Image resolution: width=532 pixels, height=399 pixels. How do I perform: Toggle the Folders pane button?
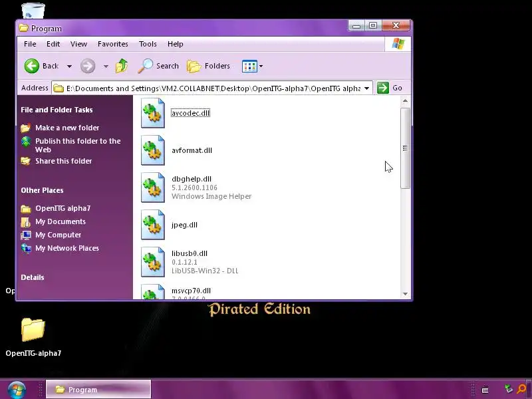pyautogui.click(x=208, y=66)
